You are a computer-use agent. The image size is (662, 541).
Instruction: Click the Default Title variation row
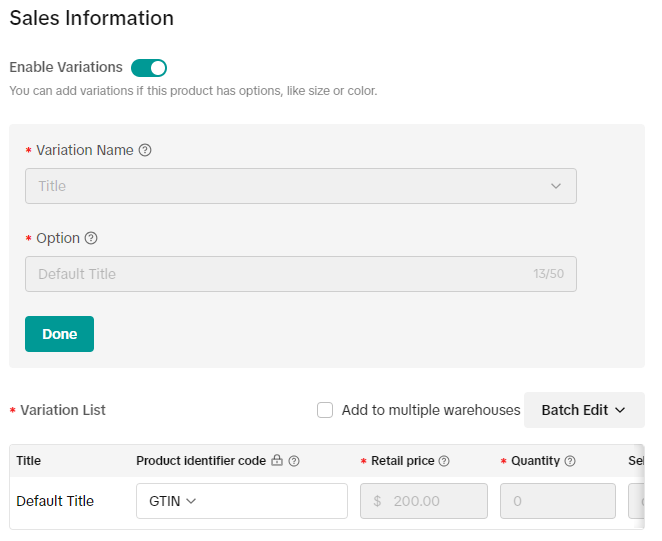coord(55,501)
